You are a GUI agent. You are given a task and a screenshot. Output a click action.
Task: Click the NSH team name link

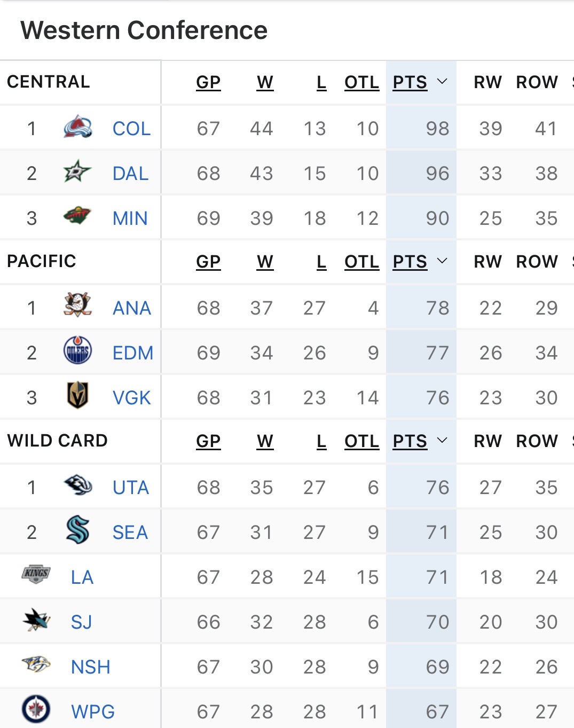point(91,667)
